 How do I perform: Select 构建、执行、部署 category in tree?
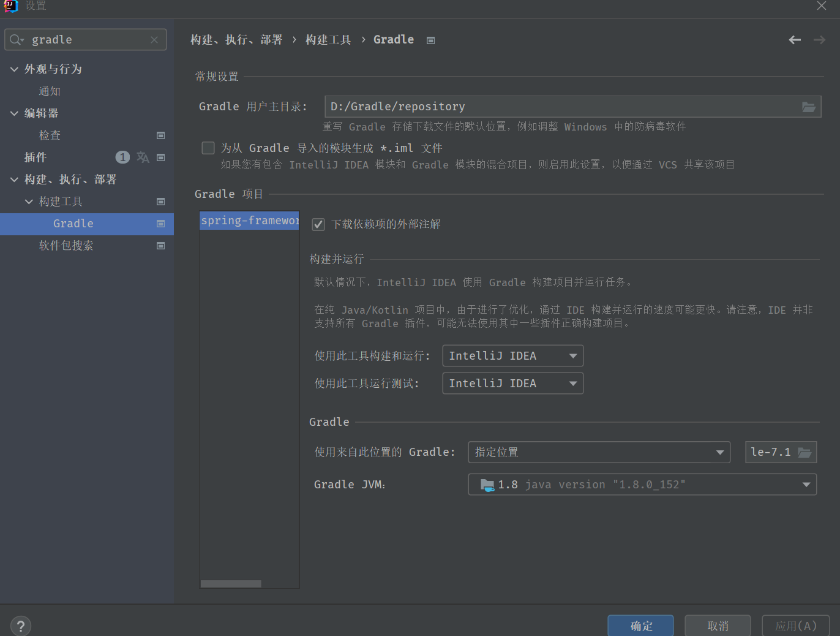(70, 180)
